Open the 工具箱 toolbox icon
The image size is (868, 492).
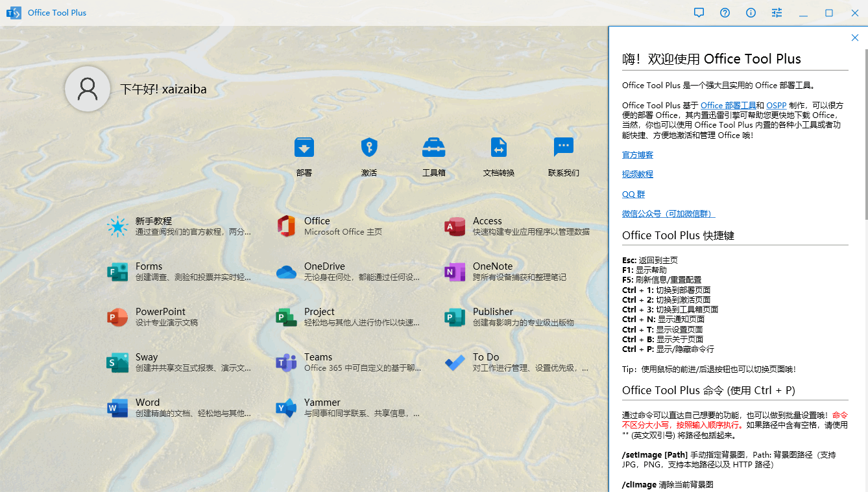pyautogui.click(x=434, y=147)
